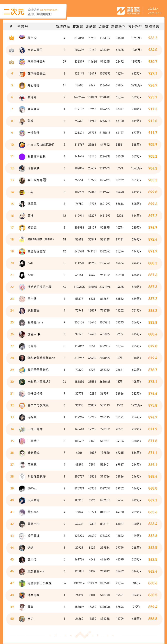Image resolution: width=167 pixels, height=644 pixels.
Task: Click the 点赞数 column header
Action: point(103,26)
